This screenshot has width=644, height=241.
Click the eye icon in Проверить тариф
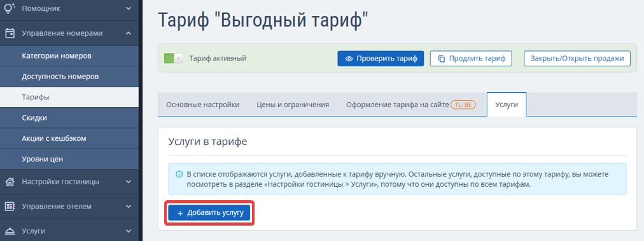point(349,59)
